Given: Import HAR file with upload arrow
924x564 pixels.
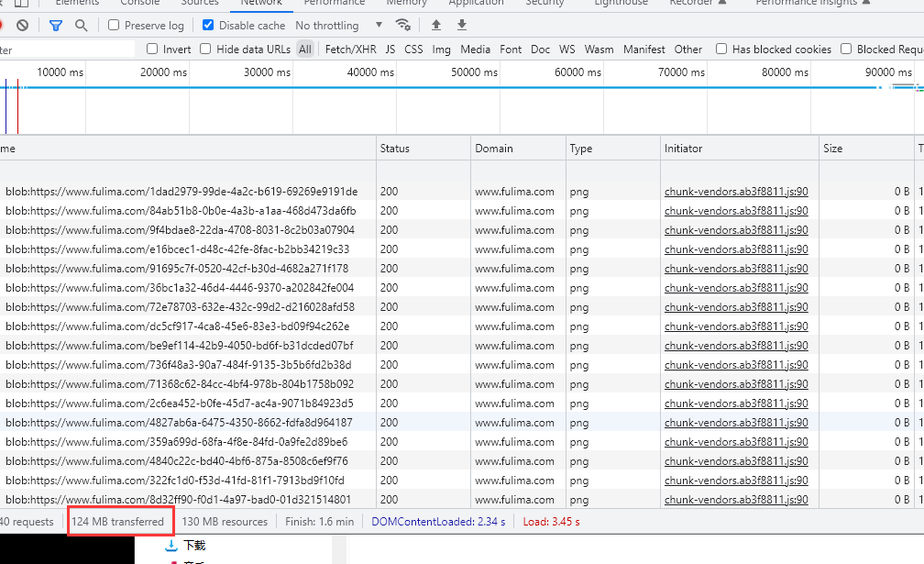Looking at the screenshot, I should (436, 25).
